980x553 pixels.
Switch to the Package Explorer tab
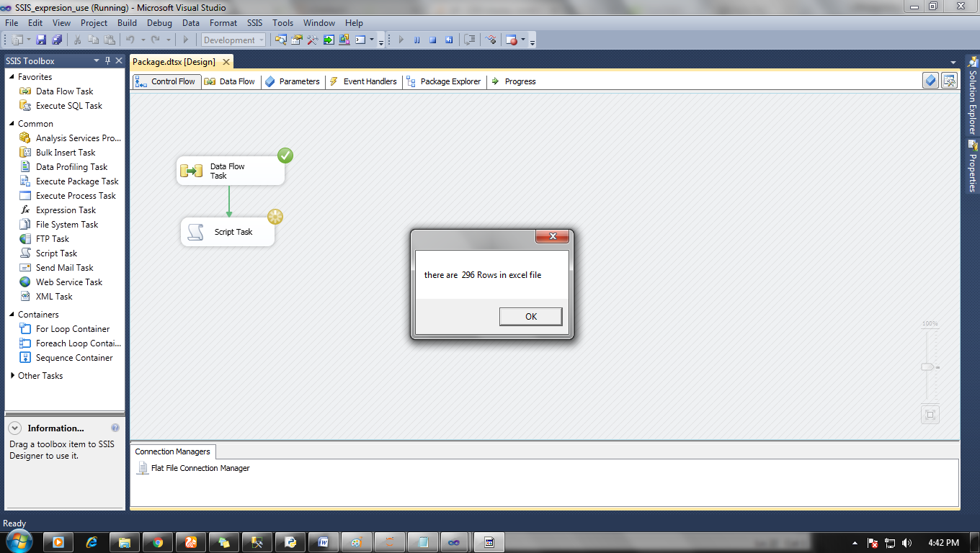pos(443,81)
